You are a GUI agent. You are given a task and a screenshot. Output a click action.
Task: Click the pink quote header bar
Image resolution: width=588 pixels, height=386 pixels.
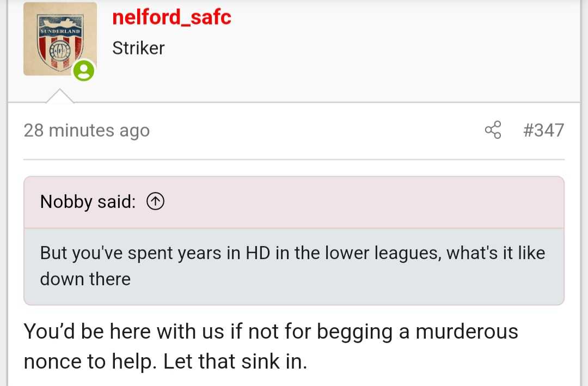tap(294, 202)
